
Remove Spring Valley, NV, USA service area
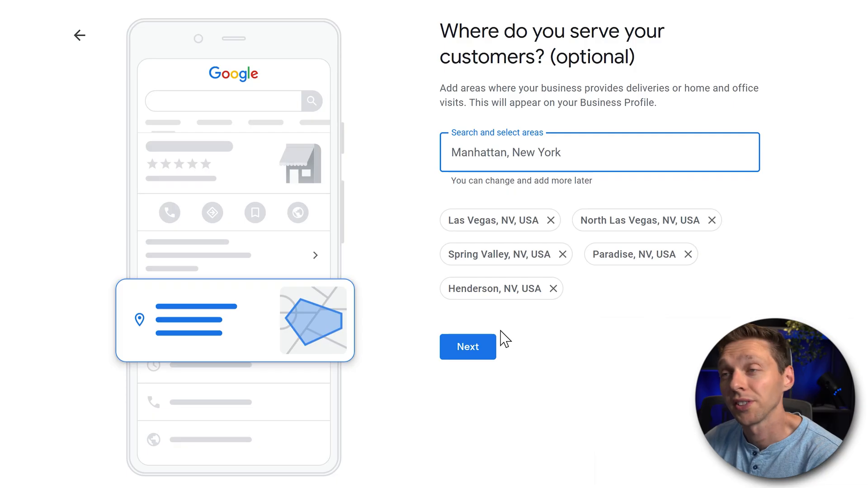pyautogui.click(x=563, y=254)
